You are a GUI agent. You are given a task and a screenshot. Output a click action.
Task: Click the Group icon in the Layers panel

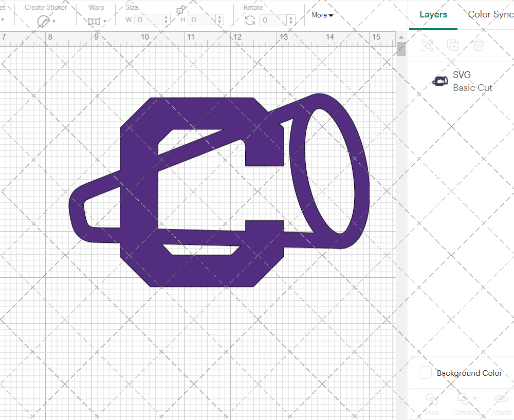(427, 45)
